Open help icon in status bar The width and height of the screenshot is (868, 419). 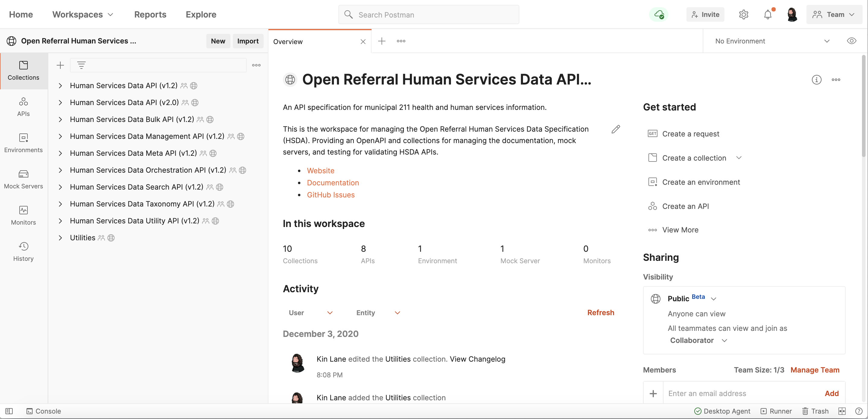click(859, 411)
